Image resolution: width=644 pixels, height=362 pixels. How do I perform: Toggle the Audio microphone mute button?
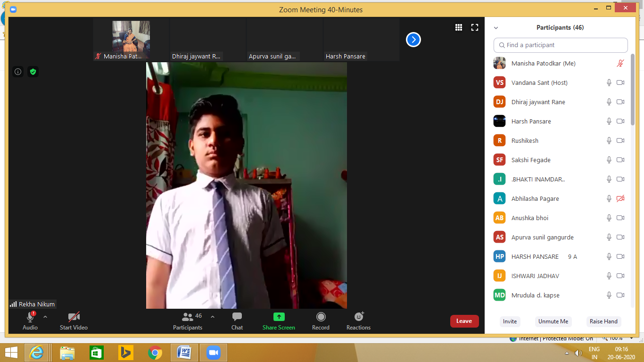31,317
